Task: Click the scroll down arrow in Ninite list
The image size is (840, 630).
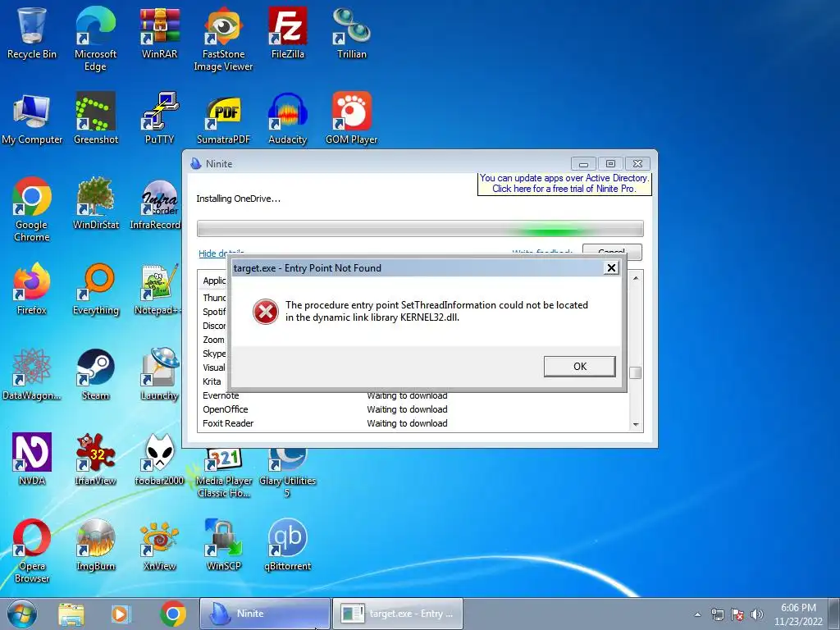Action: (x=636, y=425)
